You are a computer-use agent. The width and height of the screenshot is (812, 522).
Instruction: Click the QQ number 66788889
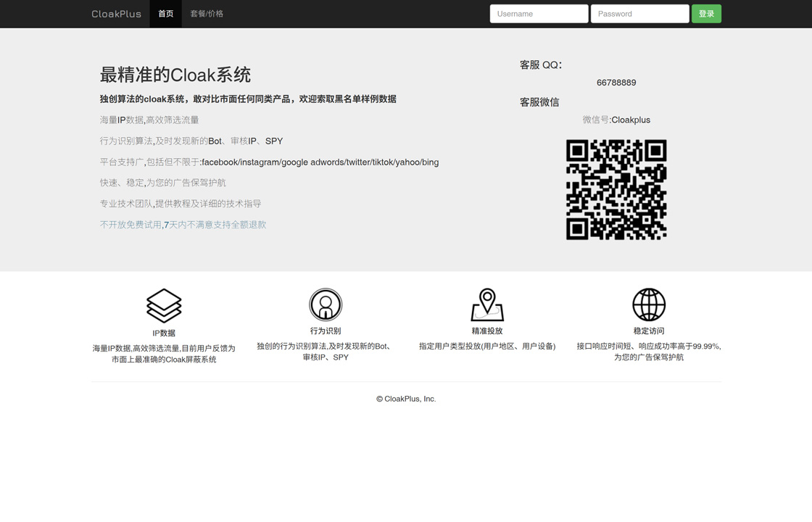coord(616,83)
